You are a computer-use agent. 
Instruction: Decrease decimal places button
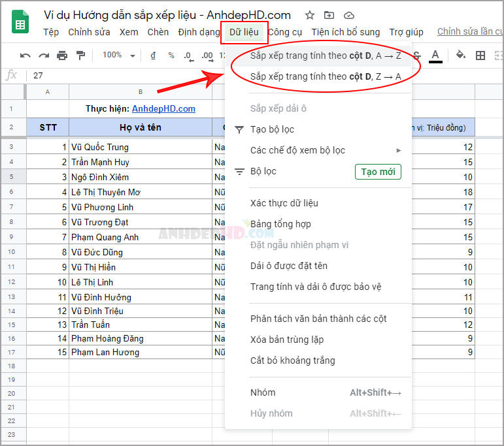[189, 57]
